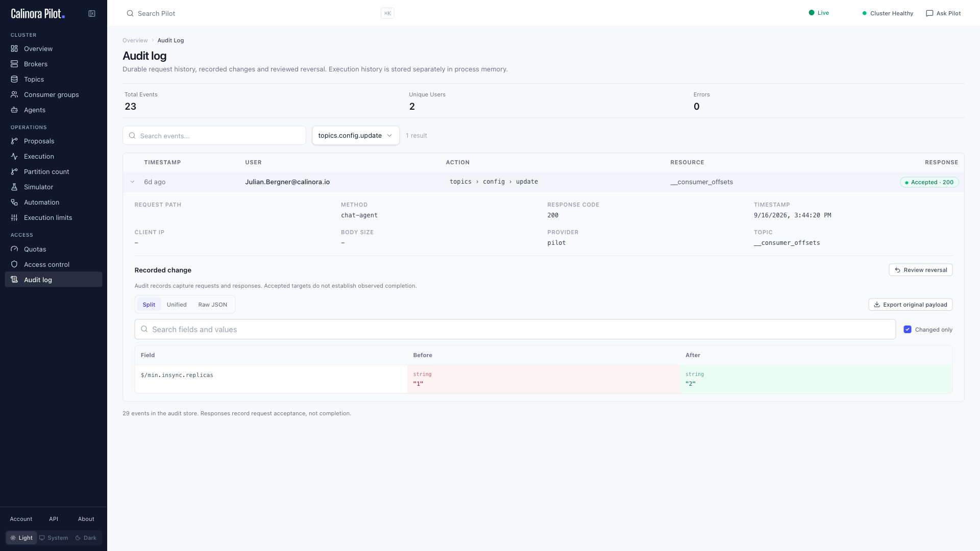Viewport: 980px width, 551px height.
Task: Click the Overview breadcrumb link
Action: [135, 40]
